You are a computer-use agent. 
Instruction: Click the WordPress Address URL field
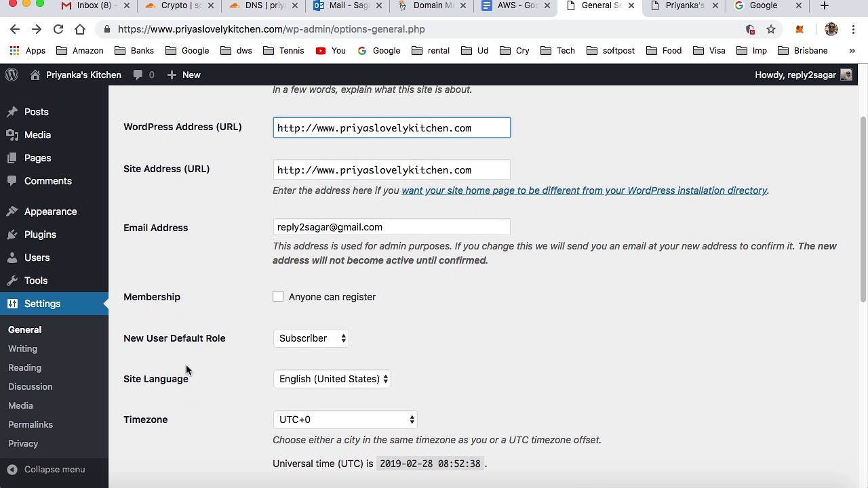[x=391, y=127]
